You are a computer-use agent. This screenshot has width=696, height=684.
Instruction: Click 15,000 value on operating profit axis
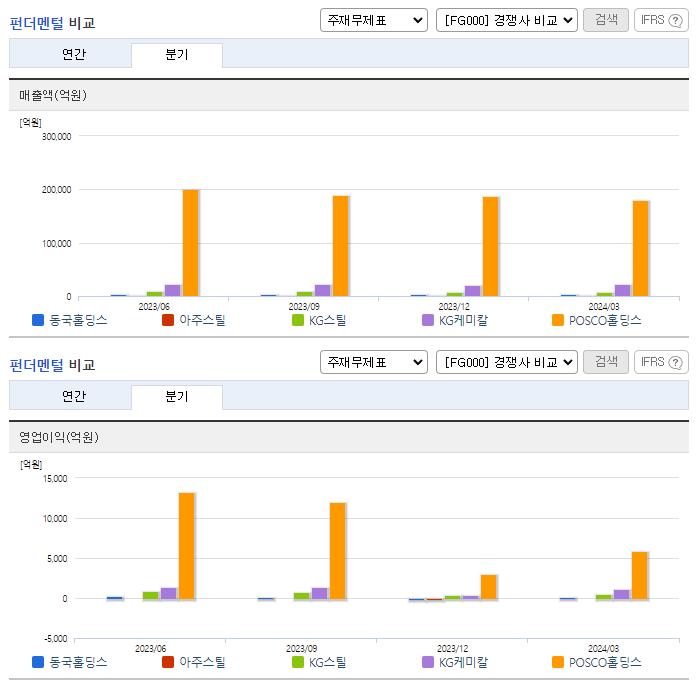click(x=55, y=478)
